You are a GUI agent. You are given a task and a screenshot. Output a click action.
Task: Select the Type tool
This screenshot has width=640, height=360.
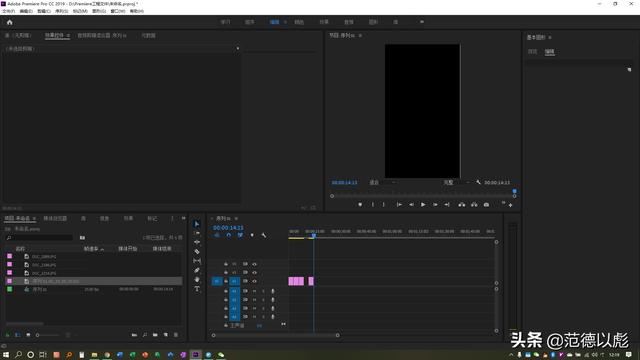point(197,289)
